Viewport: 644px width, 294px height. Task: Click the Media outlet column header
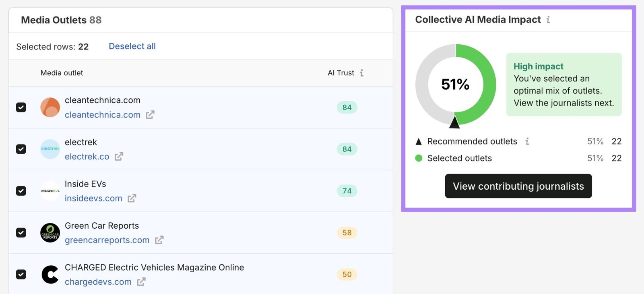[x=62, y=73]
